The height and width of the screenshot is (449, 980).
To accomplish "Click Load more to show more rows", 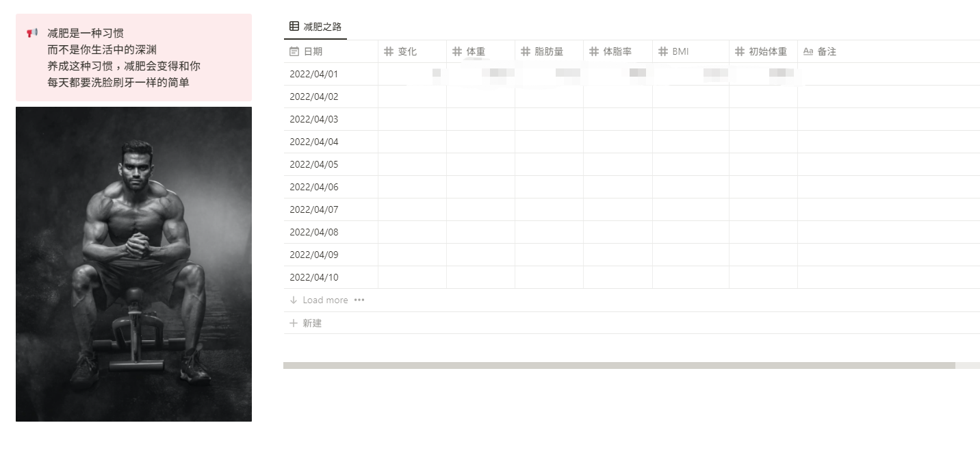I will [x=325, y=300].
